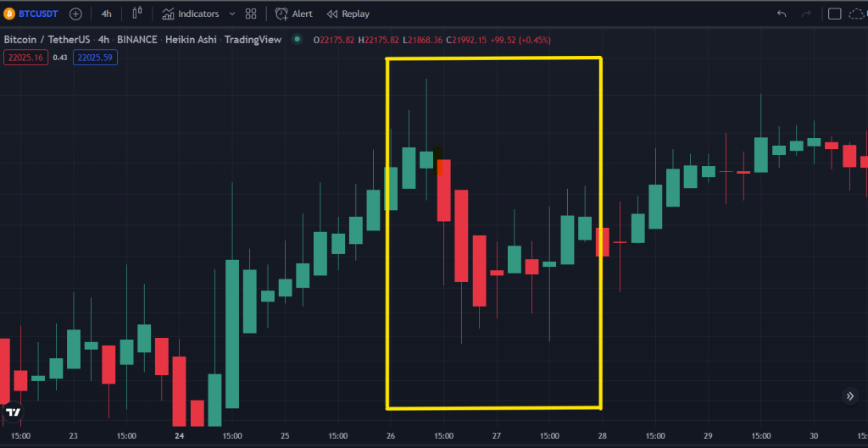Click the close value C21992.15
868x448 pixels.
[467, 40]
